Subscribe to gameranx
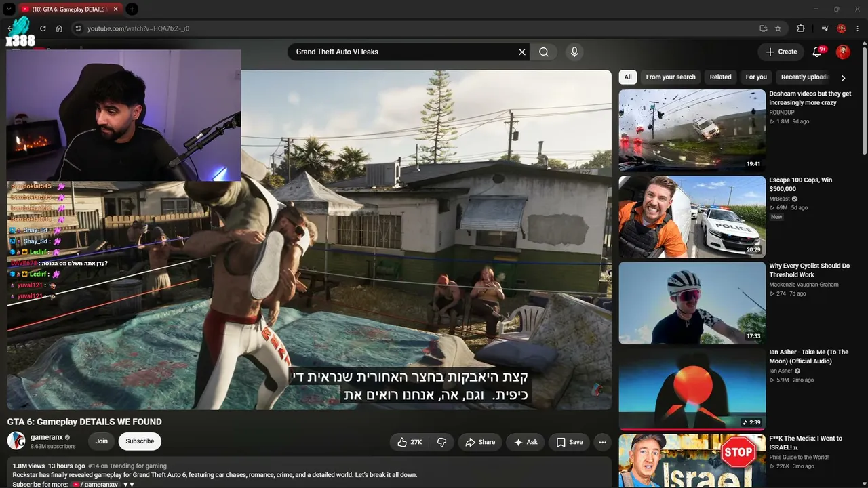Viewport: 868px width, 488px height. coord(140,441)
